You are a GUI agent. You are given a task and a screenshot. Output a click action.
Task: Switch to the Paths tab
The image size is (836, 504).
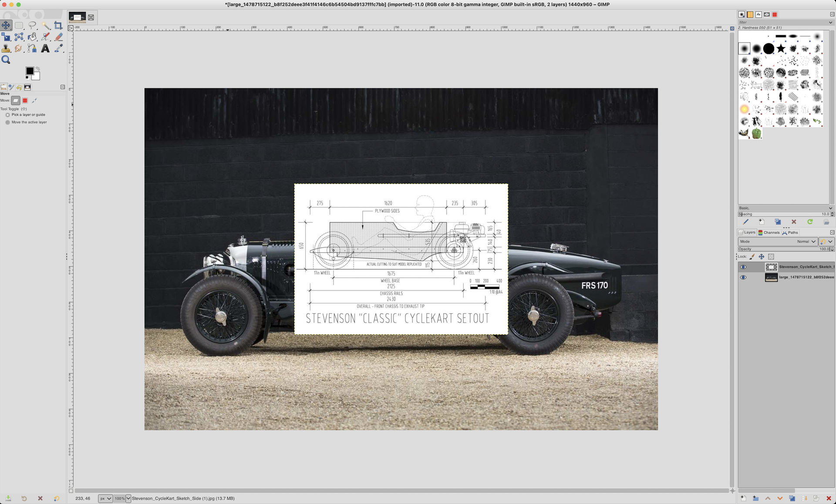[790, 232]
